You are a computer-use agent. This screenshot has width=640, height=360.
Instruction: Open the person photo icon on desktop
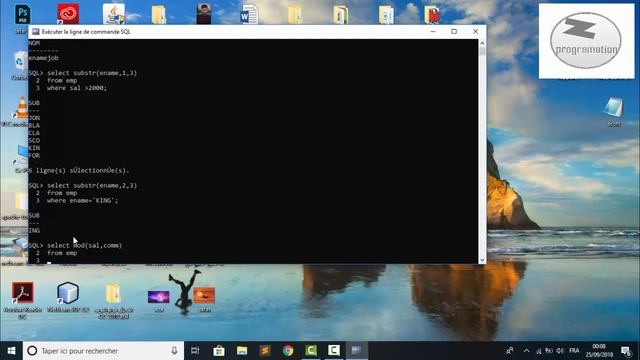[x=204, y=14]
